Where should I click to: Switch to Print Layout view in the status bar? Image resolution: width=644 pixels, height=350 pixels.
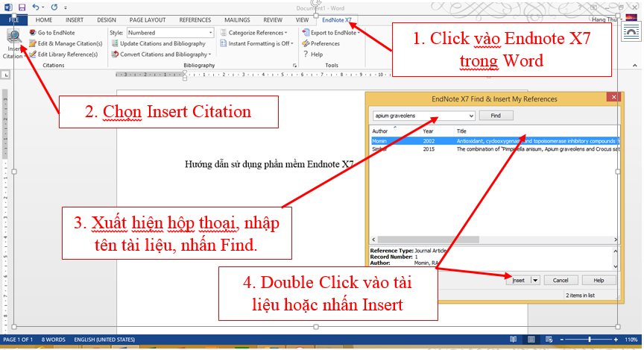pos(531,340)
